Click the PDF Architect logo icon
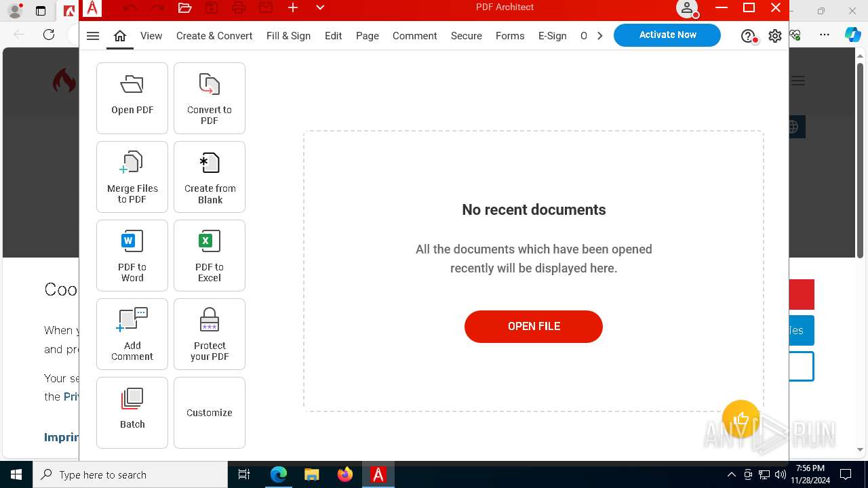The width and height of the screenshot is (868, 488). 92,8
